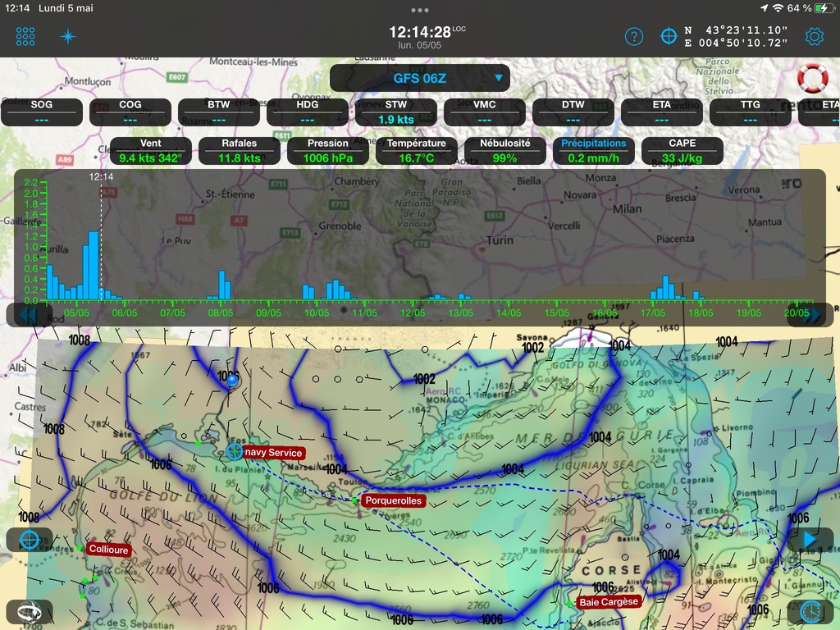Open the GFS 06Z model dropdown
Screen dimensions: 840x630
coord(419,78)
